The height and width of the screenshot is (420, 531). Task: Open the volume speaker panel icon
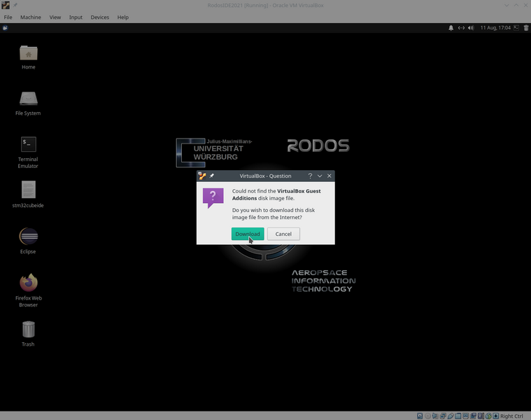point(472,28)
